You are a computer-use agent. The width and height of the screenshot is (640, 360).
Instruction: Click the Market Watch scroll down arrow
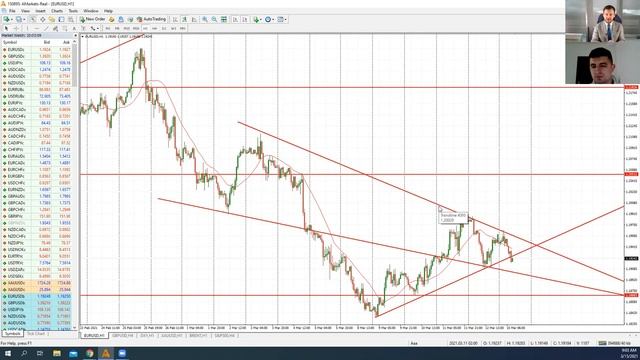click(x=75, y=328)
